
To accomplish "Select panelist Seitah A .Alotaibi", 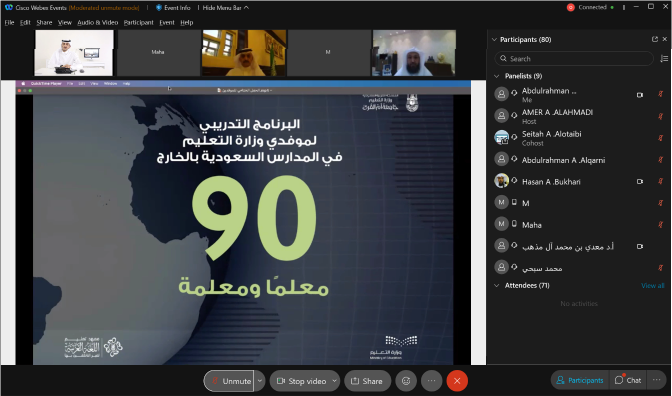I will coord(579,138).
